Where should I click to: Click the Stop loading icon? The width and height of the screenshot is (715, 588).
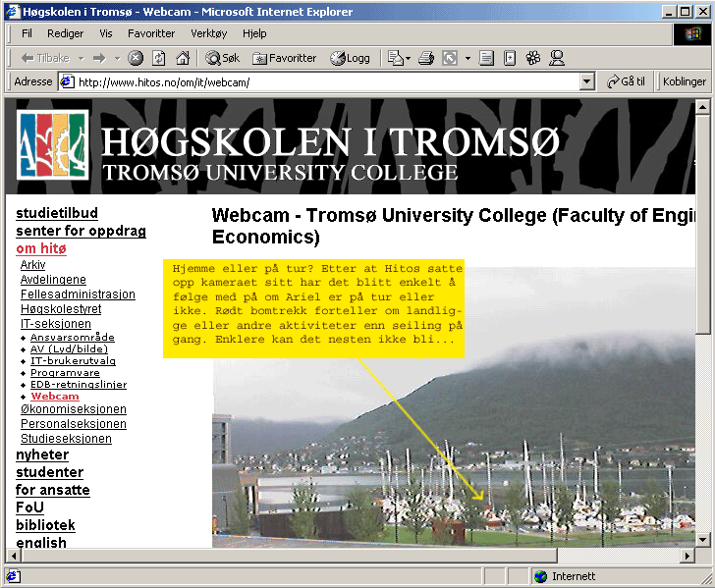coord(135,58)
